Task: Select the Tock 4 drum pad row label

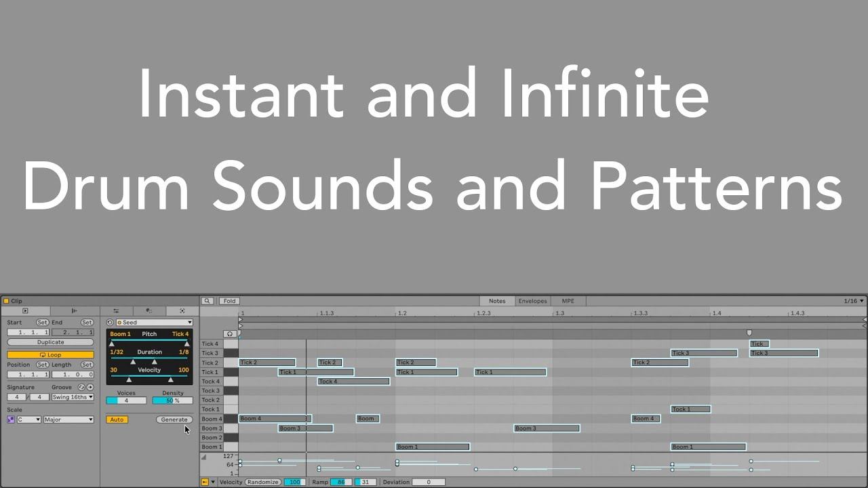Action: click(211, 382)
